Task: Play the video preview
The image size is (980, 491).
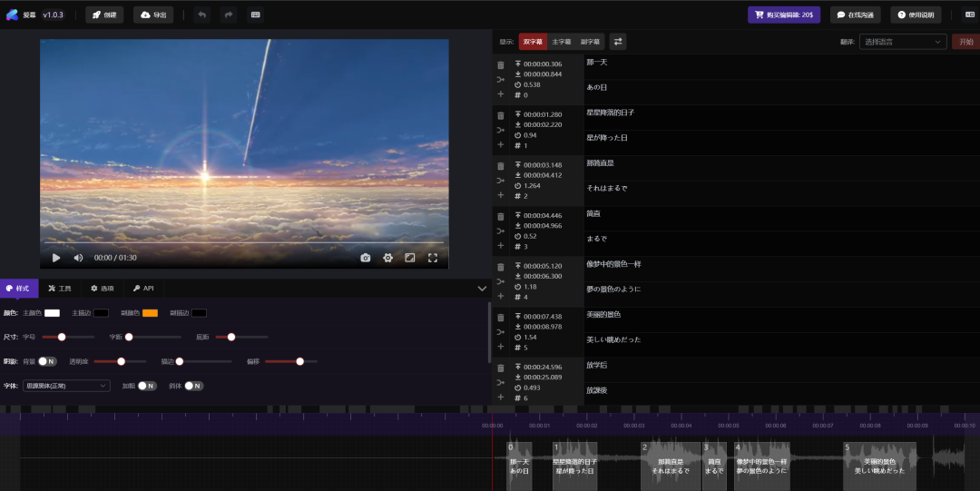Action: [56, 258]
